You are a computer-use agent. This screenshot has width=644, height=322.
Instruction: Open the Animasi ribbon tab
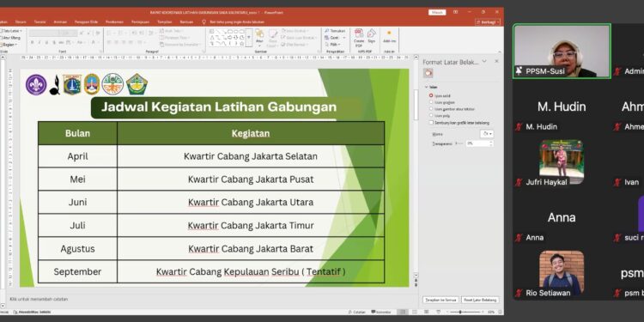point(60,21)
